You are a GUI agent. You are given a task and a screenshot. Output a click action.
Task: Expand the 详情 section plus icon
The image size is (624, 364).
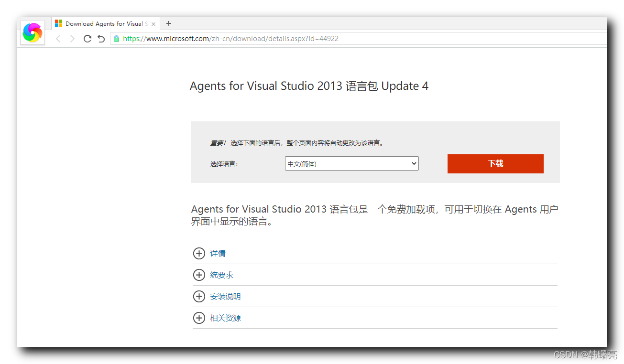199,253
